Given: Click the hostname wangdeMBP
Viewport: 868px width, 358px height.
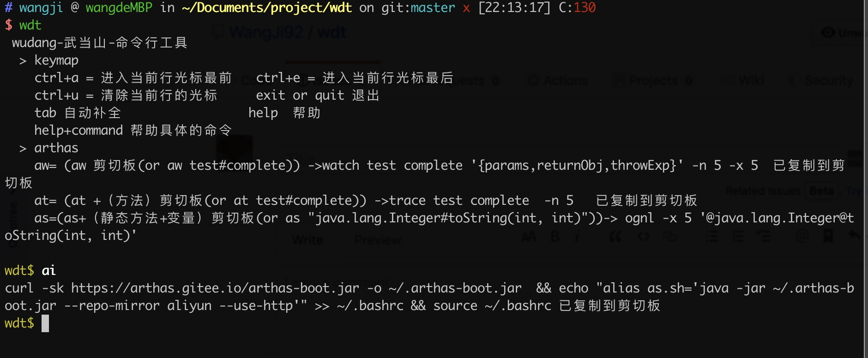Looking at the screenshot, I should pyautogui.click(x=119, y=8).
